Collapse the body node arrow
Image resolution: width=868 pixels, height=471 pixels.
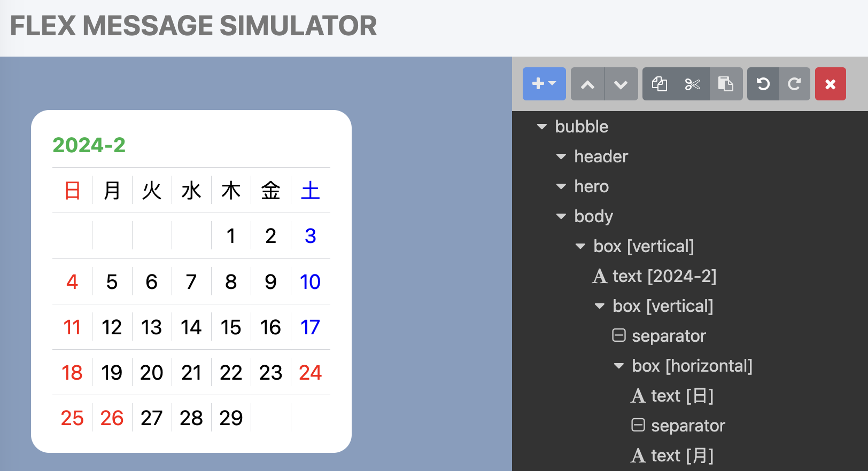(561, 216)
